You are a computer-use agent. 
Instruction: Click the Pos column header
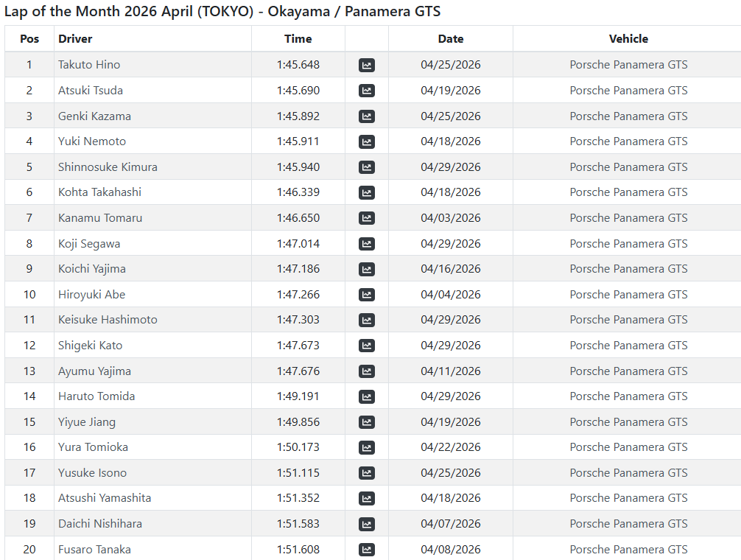pyautogui.click(x=29, y=39)
